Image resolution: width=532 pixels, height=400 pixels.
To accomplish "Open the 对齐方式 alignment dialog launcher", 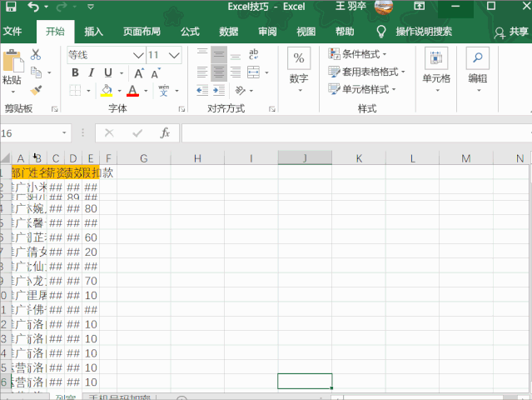I will (x=272, y=109).
